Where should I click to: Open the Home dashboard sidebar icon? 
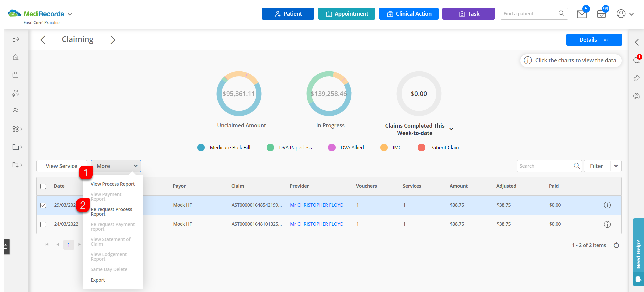click(x=16, y=57)
